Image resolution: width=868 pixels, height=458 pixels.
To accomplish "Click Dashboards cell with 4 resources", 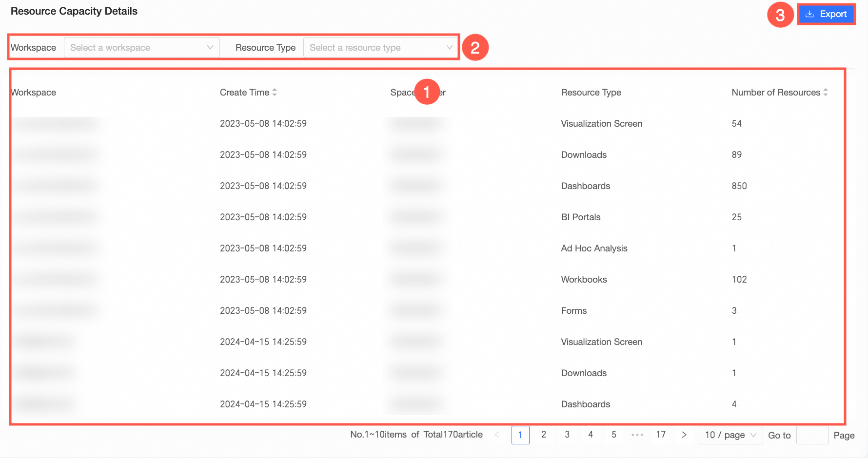I will (586, 404).
